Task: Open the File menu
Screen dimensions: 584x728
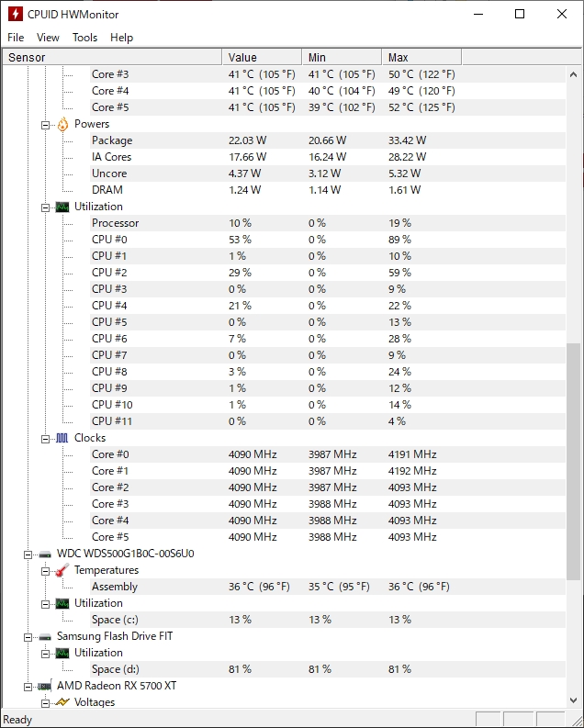Action: click(x=16, y=38)
